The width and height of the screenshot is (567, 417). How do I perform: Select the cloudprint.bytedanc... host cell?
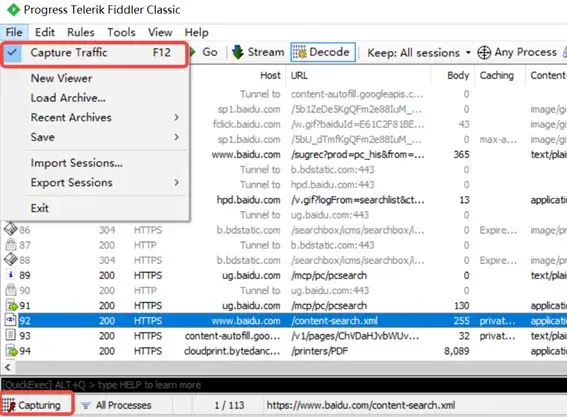[232, 351]
